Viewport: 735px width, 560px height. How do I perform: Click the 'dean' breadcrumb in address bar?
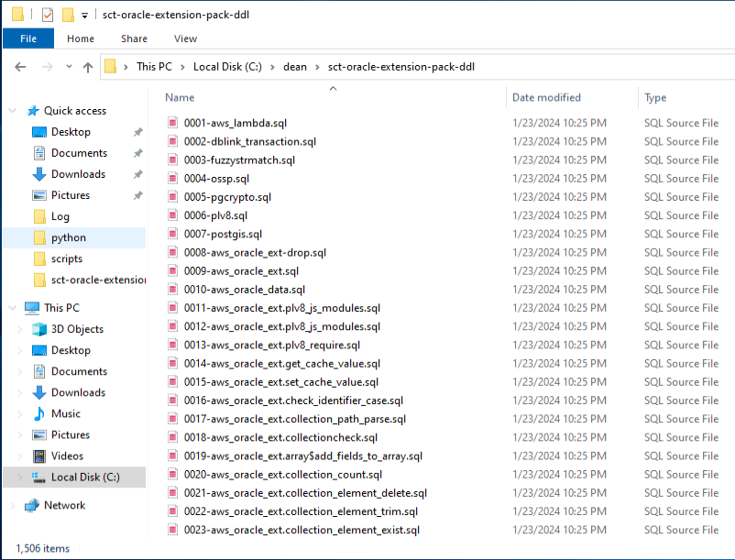point(294,67)
